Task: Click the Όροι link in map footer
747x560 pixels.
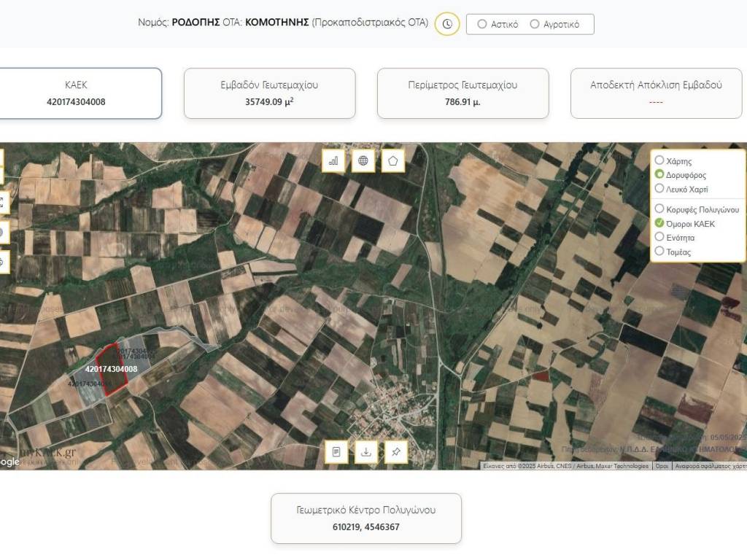Action: pyautogui.click(x=662, y=466)
